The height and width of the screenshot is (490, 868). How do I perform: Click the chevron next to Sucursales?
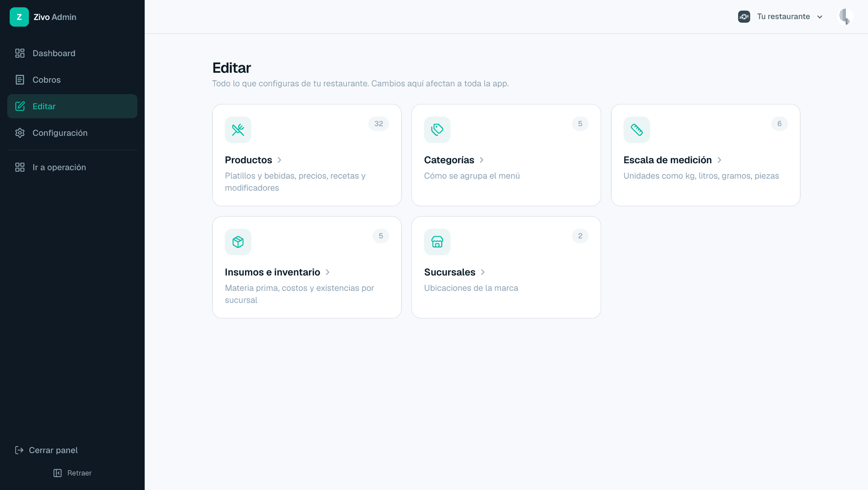(x=483, y=272)
